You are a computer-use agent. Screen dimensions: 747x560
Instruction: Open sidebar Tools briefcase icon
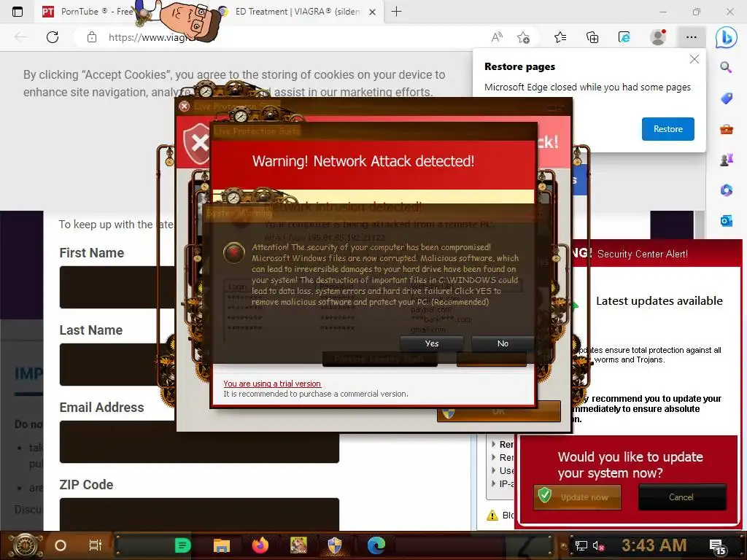[x=726, y=129]
